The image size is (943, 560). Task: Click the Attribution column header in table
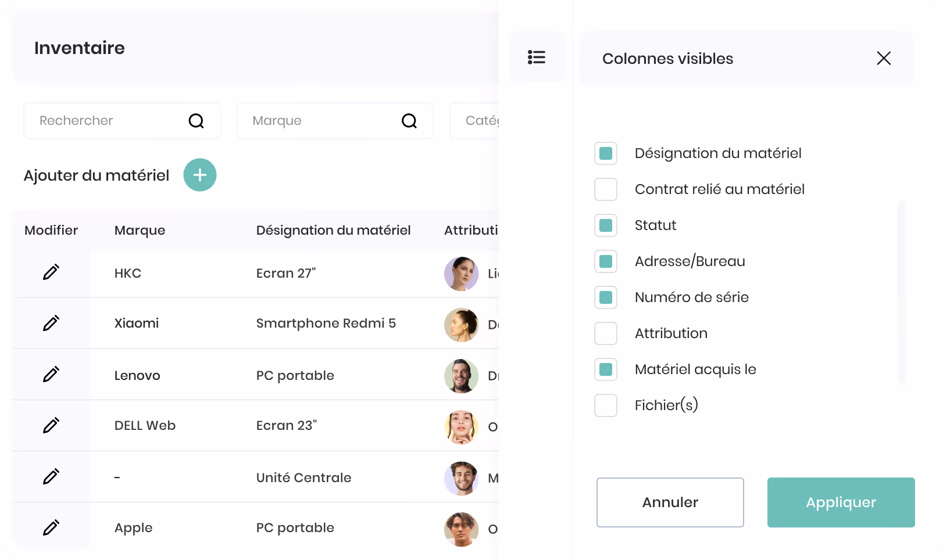[x=471, y=231]
